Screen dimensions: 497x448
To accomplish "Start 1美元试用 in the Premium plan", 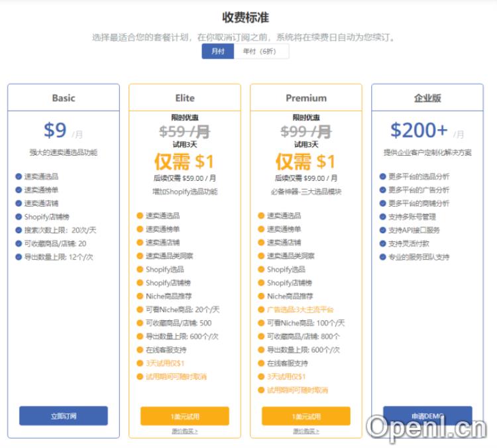I will pos(306,416).
